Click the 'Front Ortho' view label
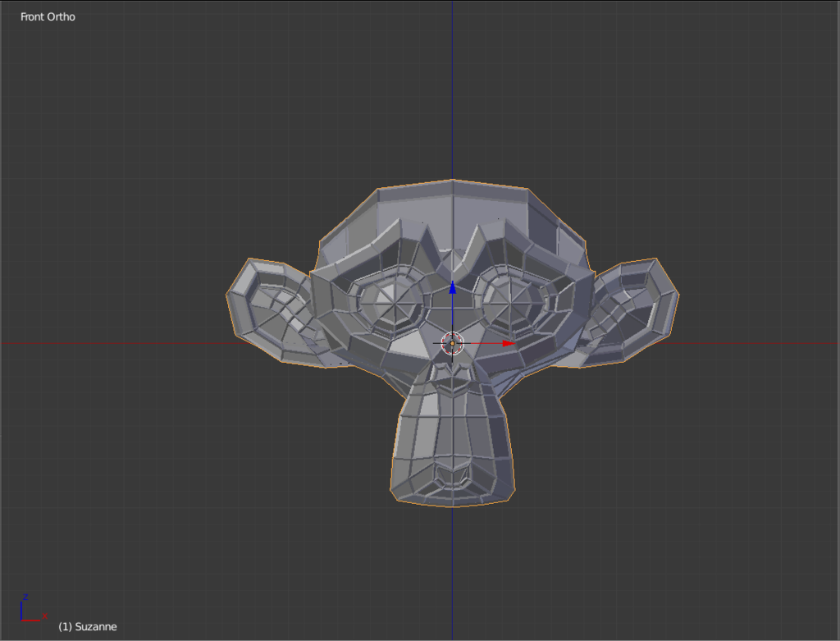This screenshot has width=840, height=641. [x=48, y=16]
